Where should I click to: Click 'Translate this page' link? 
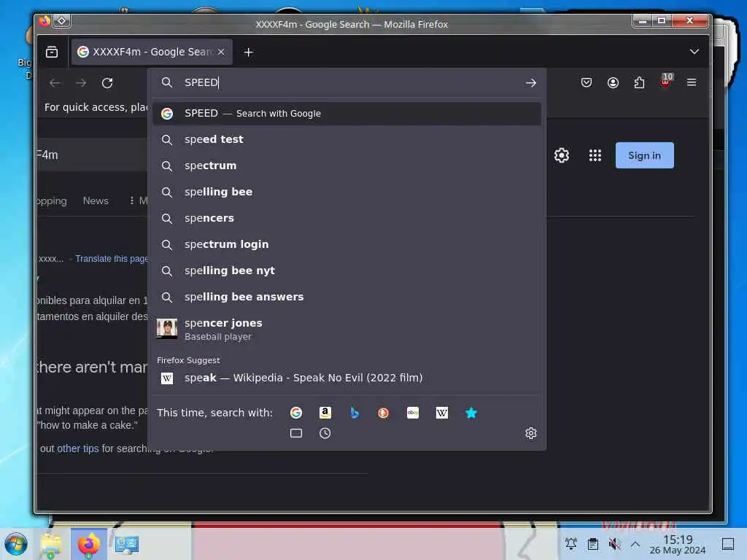coord(112,259)
